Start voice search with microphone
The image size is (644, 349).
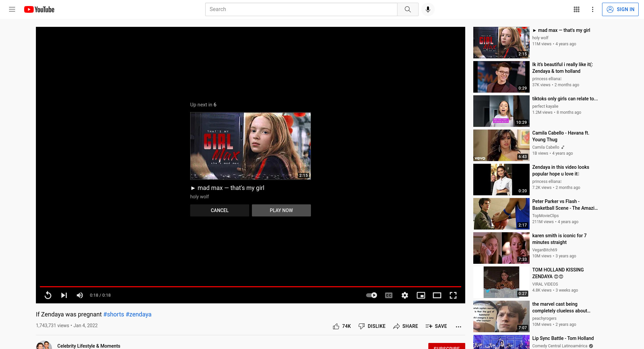(x=428, y=9)
